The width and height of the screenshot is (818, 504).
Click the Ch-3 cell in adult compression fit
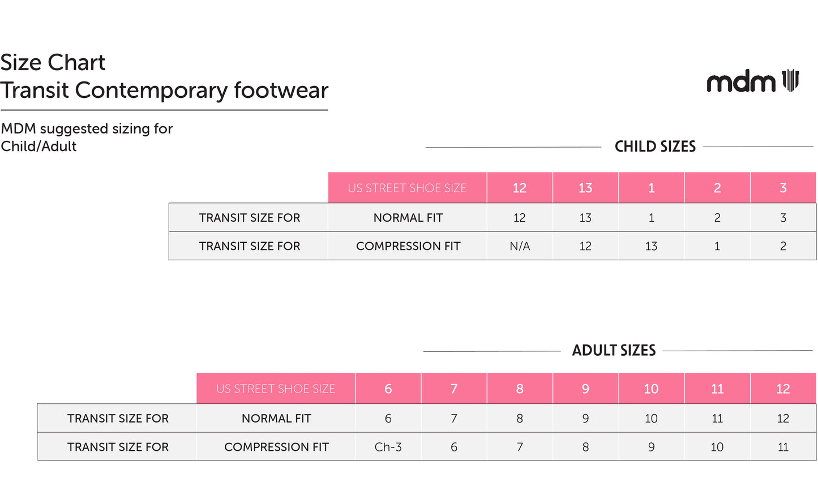tap(388, 447)
